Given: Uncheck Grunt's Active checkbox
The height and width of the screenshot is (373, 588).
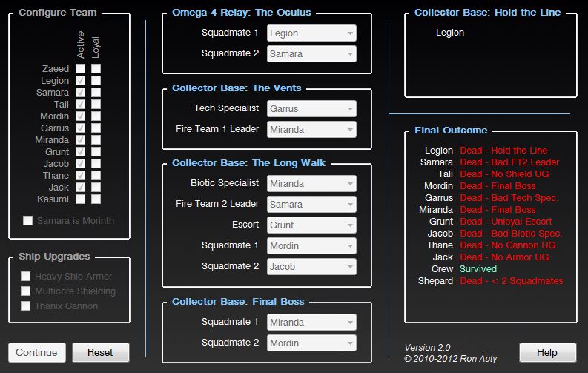Looking at the screenshot, I should pos(80,152).
